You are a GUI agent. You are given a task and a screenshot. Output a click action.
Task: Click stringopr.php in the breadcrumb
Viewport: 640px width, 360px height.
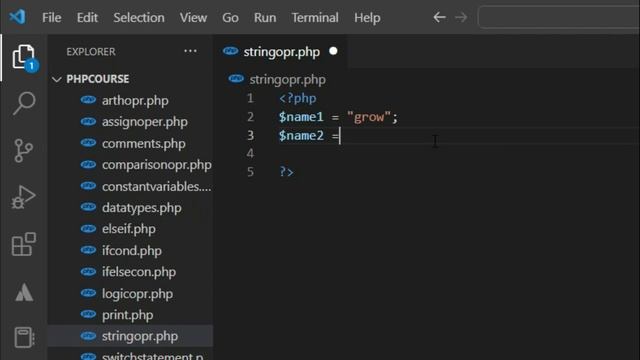287,79
